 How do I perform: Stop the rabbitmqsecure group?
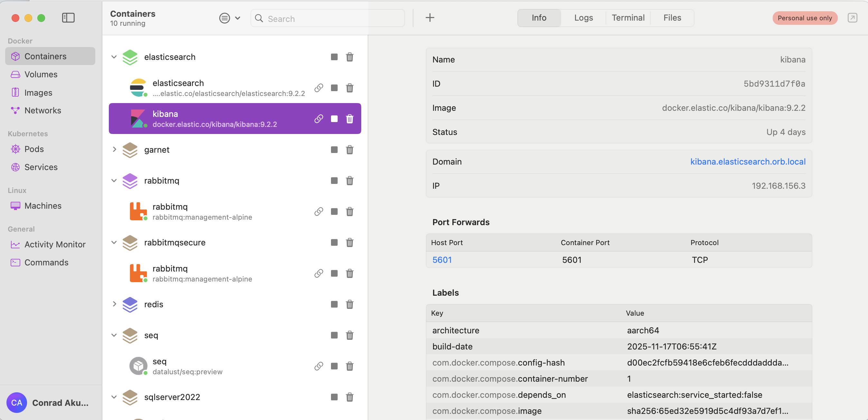tap(334, 242)
